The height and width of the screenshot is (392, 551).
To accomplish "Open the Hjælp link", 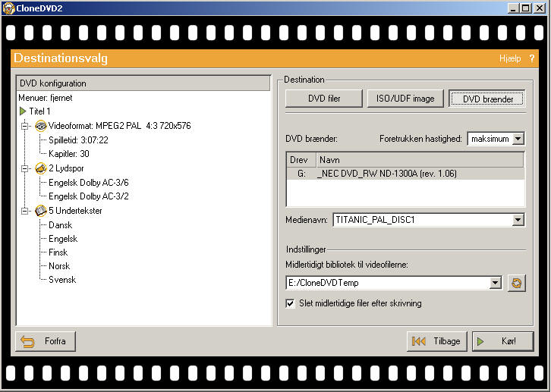I will coord(510,58).
